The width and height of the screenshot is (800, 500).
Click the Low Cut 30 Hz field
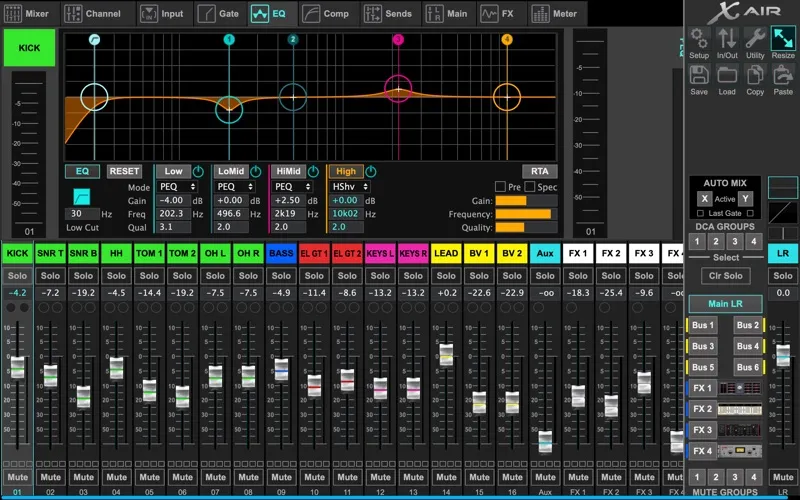pos(82,214)
